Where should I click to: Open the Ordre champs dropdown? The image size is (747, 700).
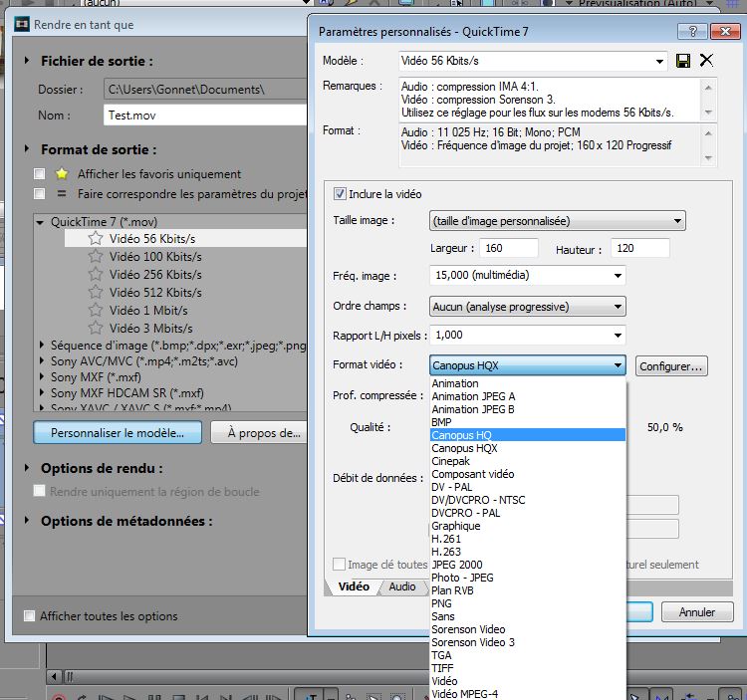[x=618, y=307]
